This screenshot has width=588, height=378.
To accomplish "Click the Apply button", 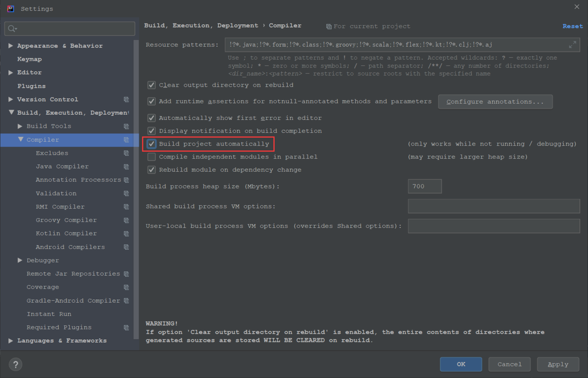I will click(x=558, y=364).
